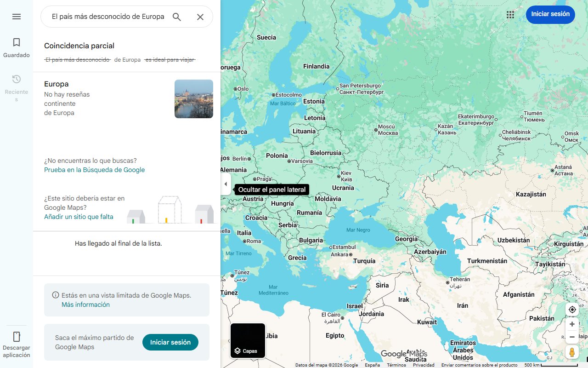Image resolution: width=588 pixels, height=368 pixels.
Task: Click inside the search input field
Action: point(106,17)
